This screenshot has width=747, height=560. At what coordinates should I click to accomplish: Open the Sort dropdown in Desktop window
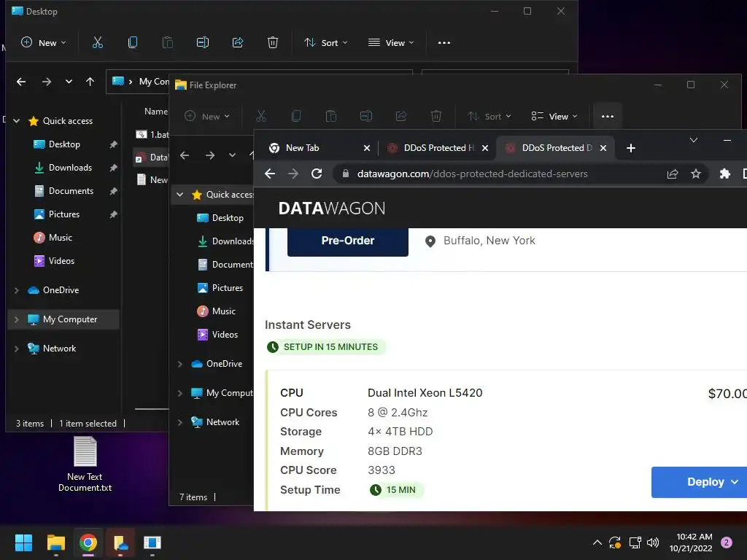coord(326,43)
